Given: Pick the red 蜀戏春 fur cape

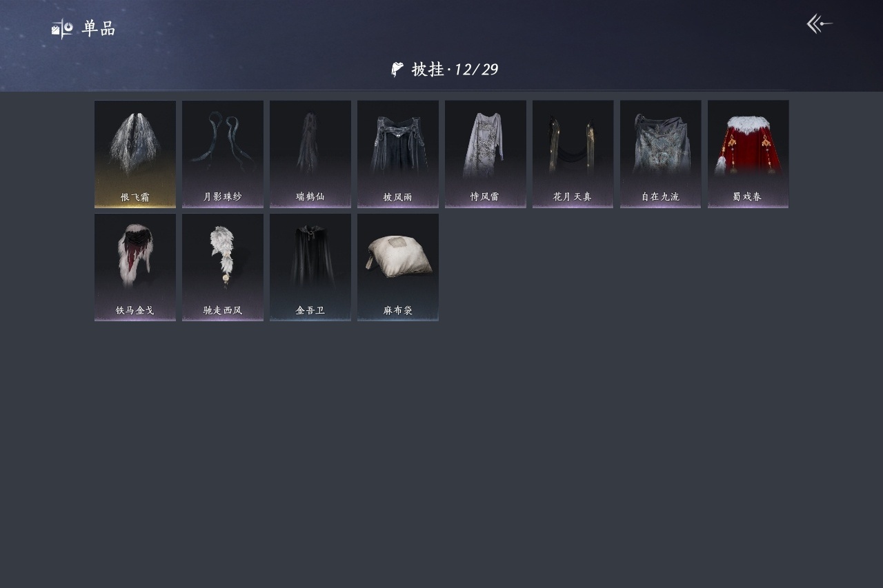Looking at the screenshot, I should coord(748,154).
